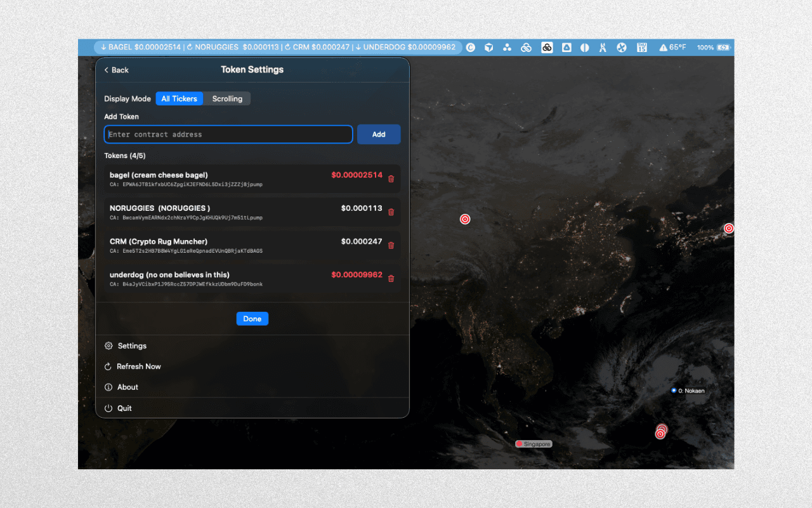Click the 65°F weather item in menu bar

[672, 47]
